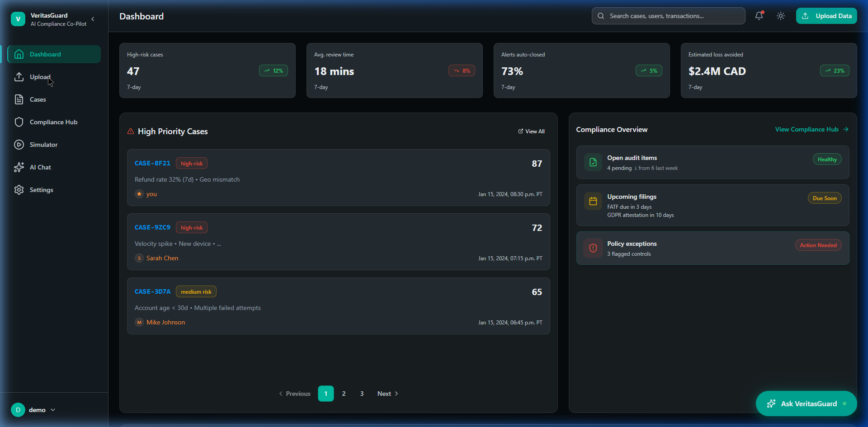The image size is (868, 427).
Task: Open the Upload section from sidebar
Action: (x=39, y=77)
